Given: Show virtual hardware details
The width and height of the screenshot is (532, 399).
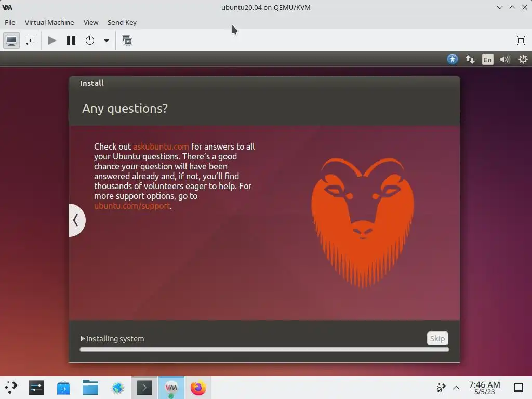Looking at the screenshot, I should click(x=30, y=41).
